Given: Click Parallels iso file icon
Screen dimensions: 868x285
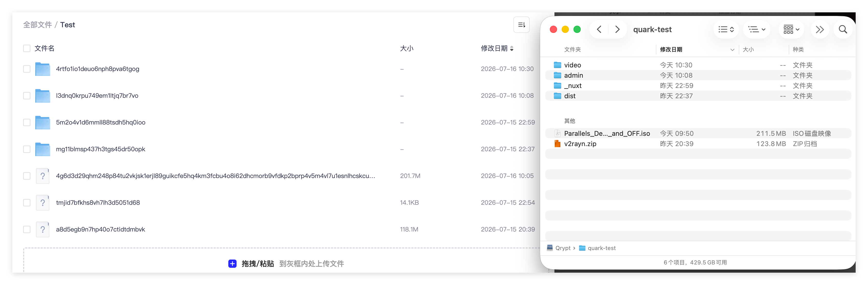Looking at the screenshot, I should pos(558,133).
